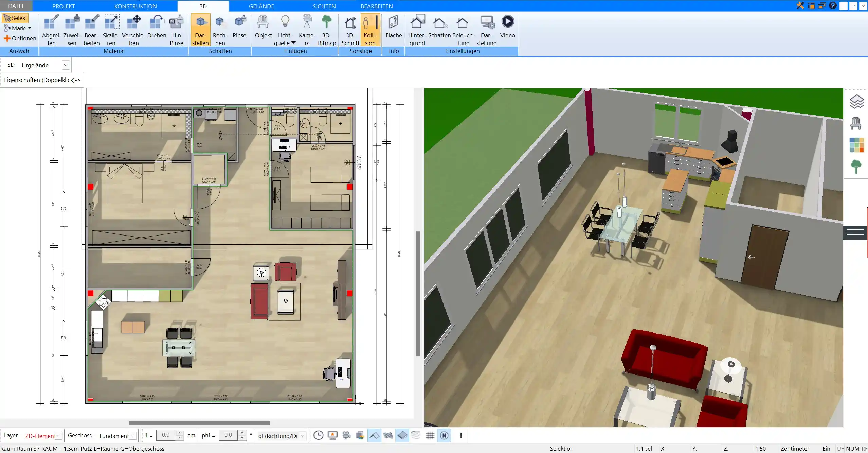This screenshot has width=868, height=453.
Task: Click the 2D plan horizontal scrollbar
Action: [199, 423]
